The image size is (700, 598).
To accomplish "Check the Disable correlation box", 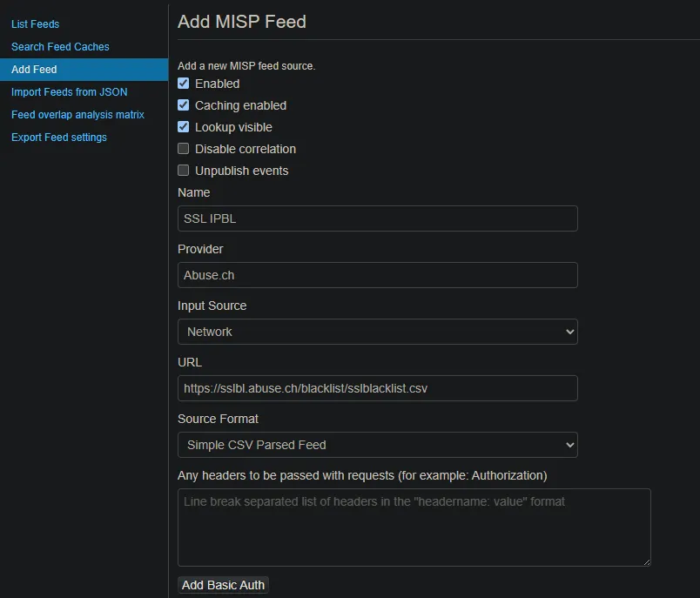I will [x=184, y=149].
